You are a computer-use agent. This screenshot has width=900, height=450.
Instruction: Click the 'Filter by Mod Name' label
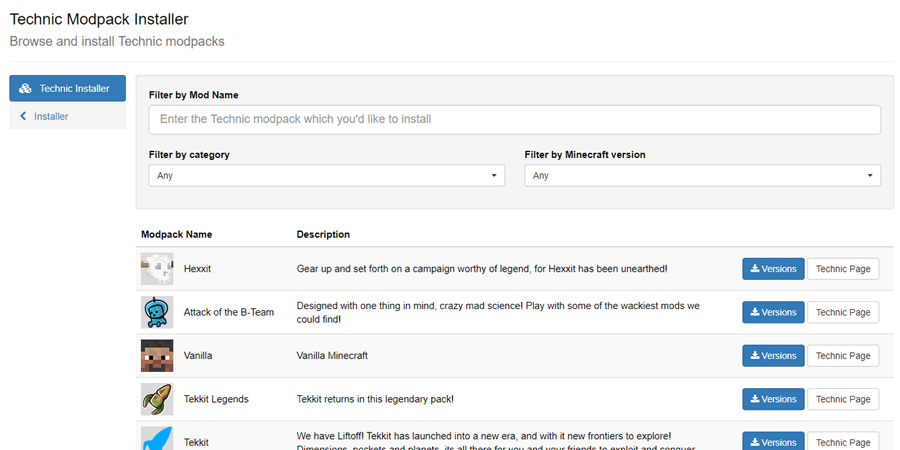coord(193,95)
